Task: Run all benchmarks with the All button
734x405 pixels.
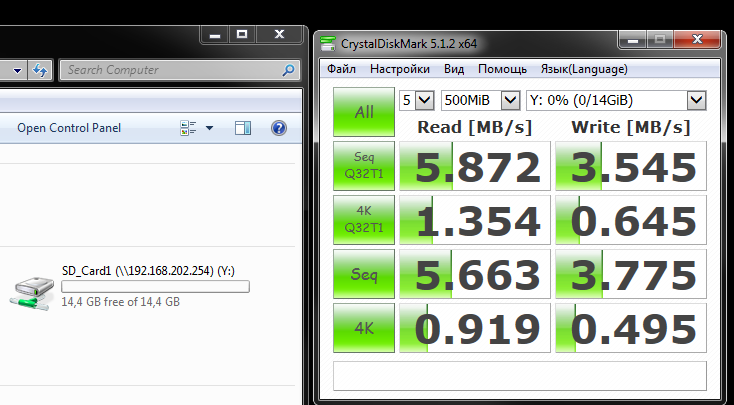Action: point(364,112)
